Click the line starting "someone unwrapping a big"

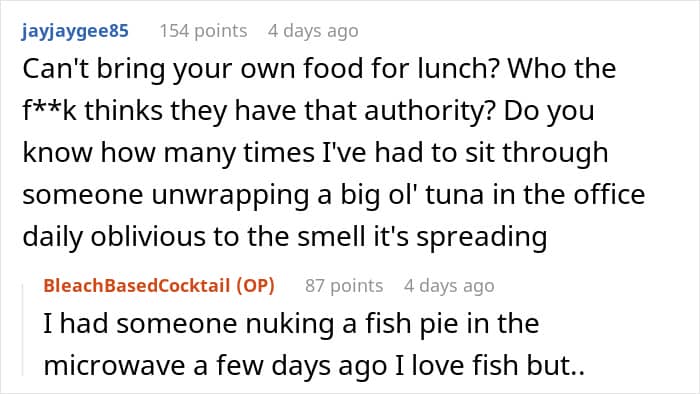click(x=333, y=195)
